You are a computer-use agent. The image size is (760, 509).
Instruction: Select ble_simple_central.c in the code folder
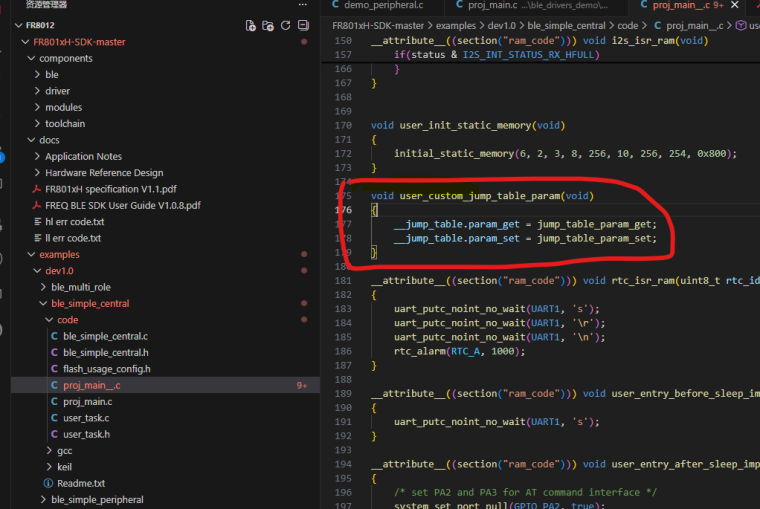pyautogui.click(x=105, y=336)
